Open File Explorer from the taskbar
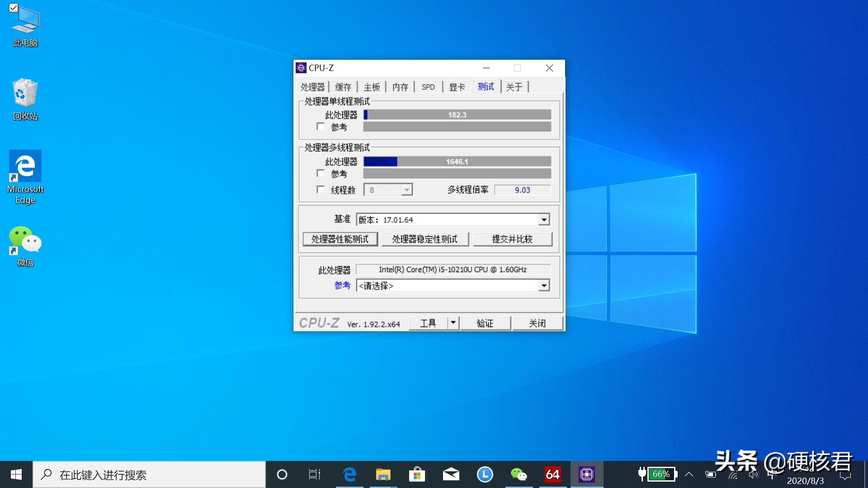Viewport: 868px width, 488px height. tap(383, 474)
